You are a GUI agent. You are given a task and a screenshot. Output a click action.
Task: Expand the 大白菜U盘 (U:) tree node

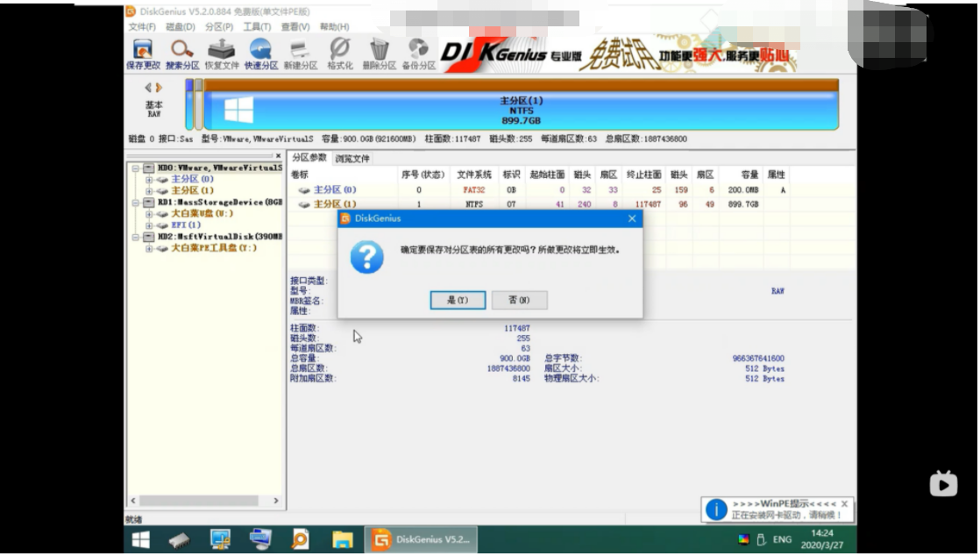(149, 214)
